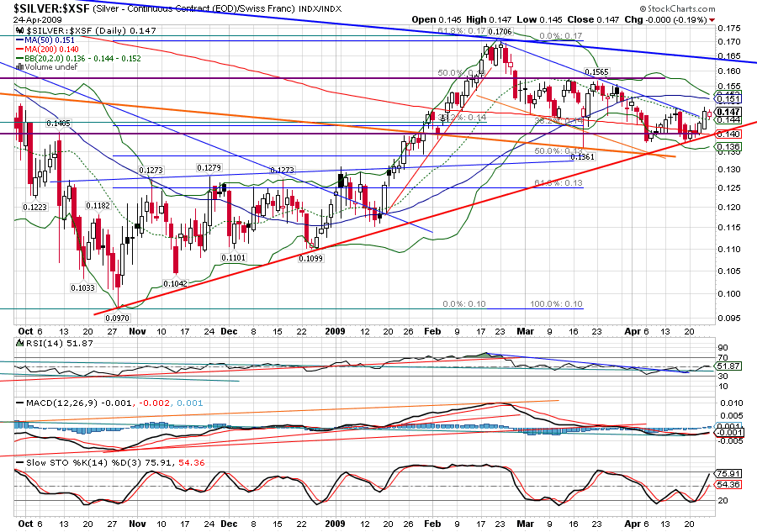Click the 75.91 stochastic %K value tag
Screen dimensions: 757x532
tap(728, 473)
